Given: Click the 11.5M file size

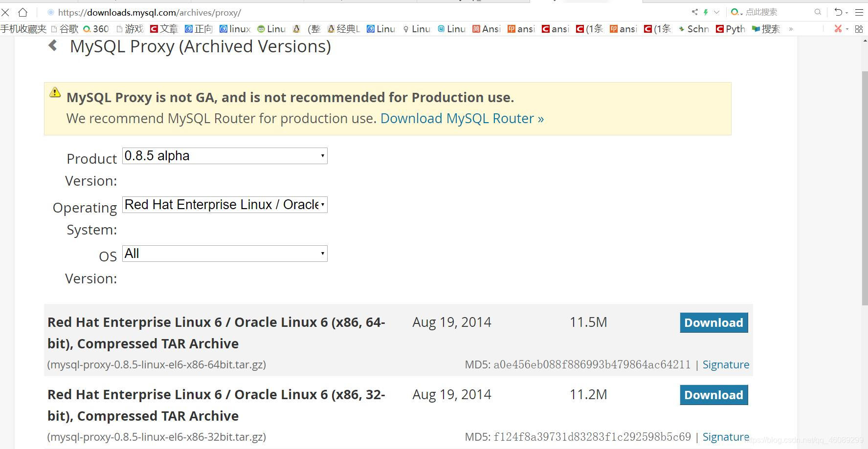Looking at the screenshot, I should 588,322.
